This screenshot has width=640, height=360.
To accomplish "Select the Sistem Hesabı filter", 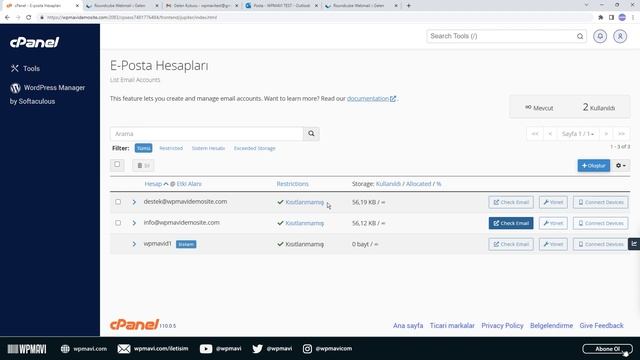I will point(208,148).
